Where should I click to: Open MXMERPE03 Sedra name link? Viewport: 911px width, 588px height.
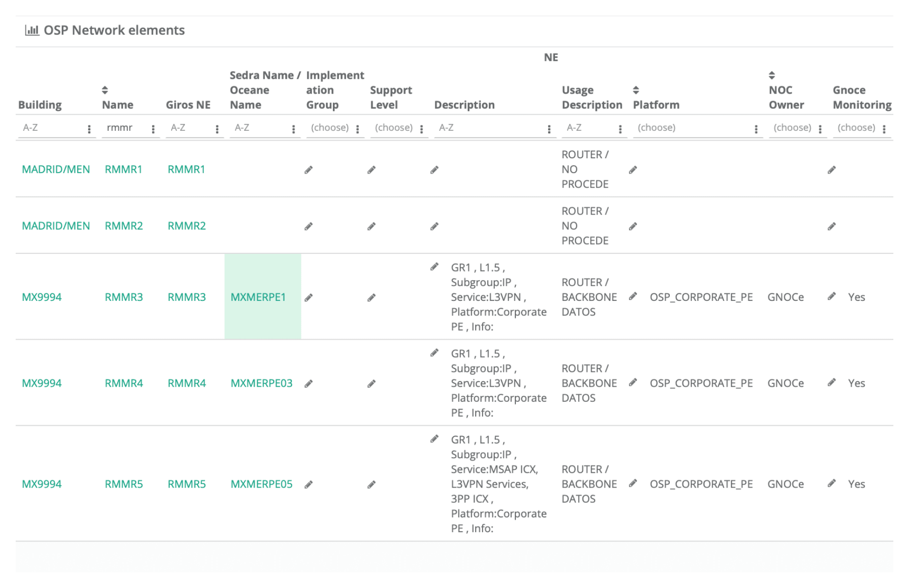(x=261, y=383)
